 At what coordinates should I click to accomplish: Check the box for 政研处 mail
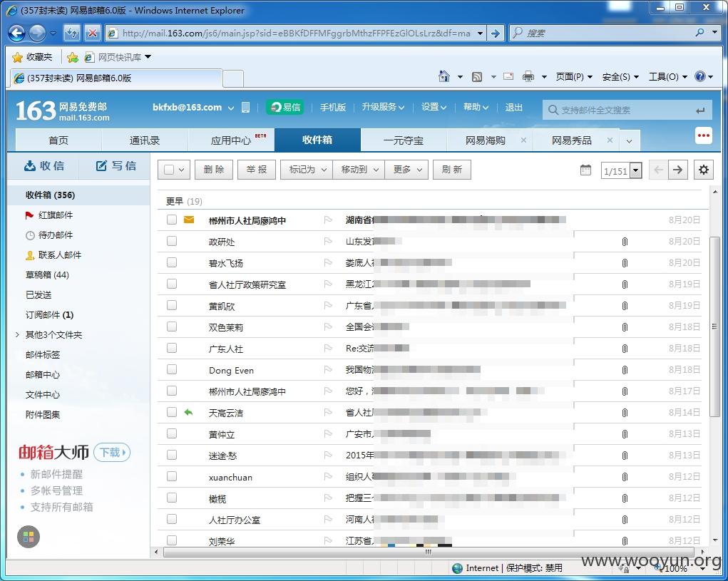click(x=172, y=241)
